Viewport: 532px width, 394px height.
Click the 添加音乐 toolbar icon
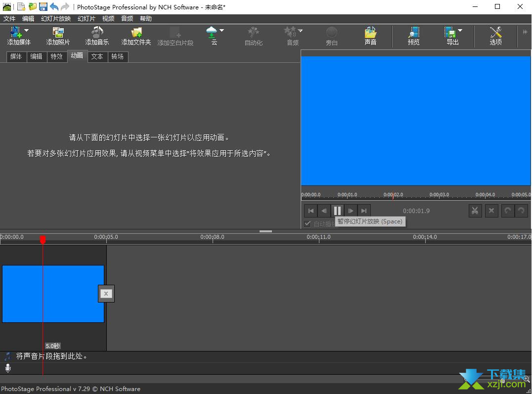coord(97,36)
